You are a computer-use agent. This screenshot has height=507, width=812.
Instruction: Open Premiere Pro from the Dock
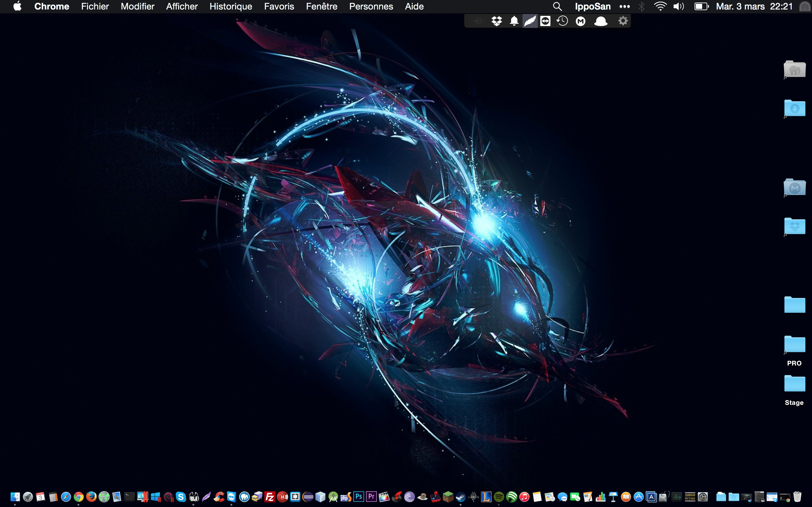tap(371, 497)
